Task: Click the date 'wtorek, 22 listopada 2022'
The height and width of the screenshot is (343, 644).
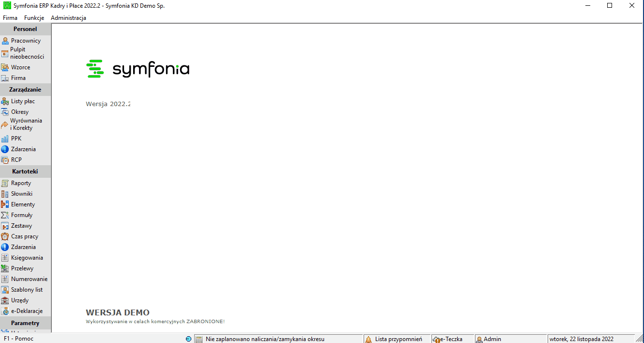Action: [x=582, y=339]
